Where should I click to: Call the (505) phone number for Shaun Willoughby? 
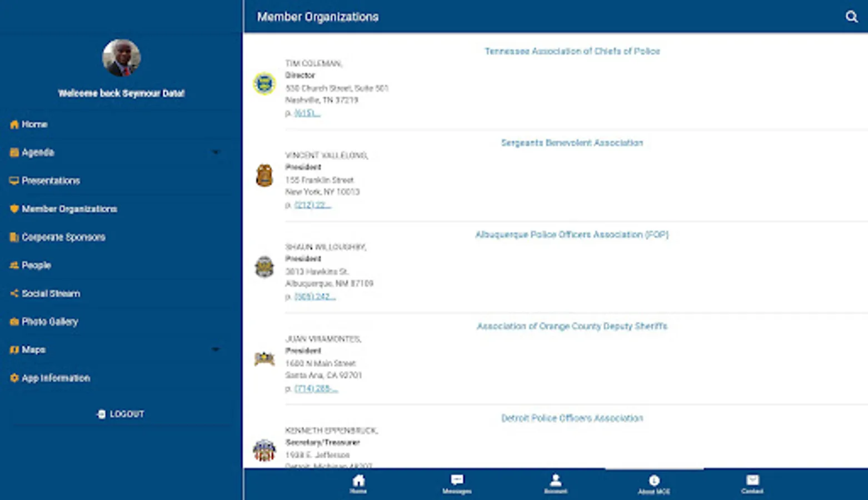tap(315, 297)
